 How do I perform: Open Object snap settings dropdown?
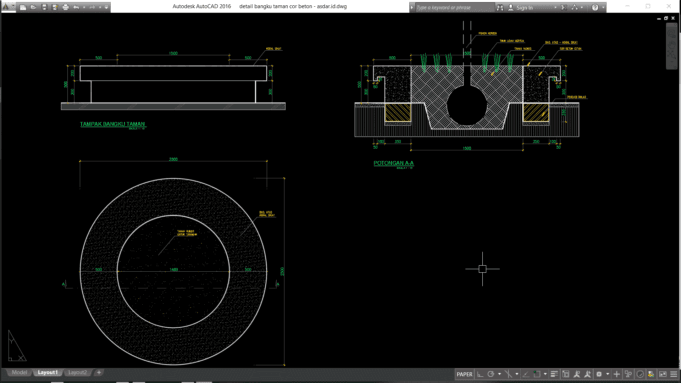pyautogui.click(x=545, y=374)
